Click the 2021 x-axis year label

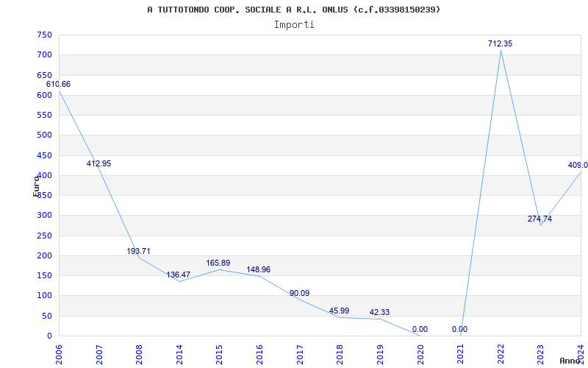pyautogui.click(x=461, y=355)
